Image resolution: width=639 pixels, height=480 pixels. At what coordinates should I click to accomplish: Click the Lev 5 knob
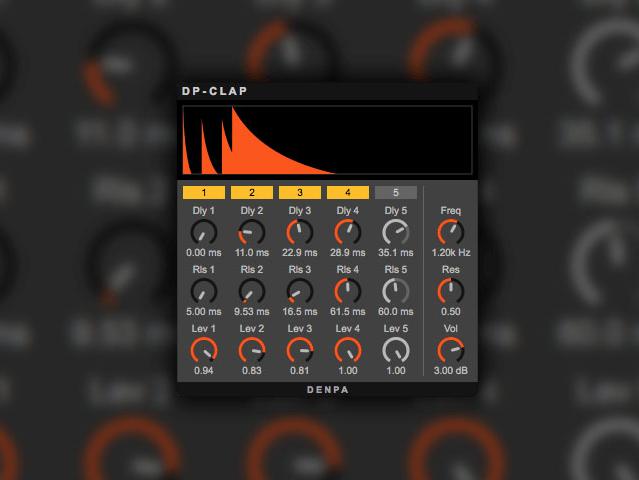point(396,350)
